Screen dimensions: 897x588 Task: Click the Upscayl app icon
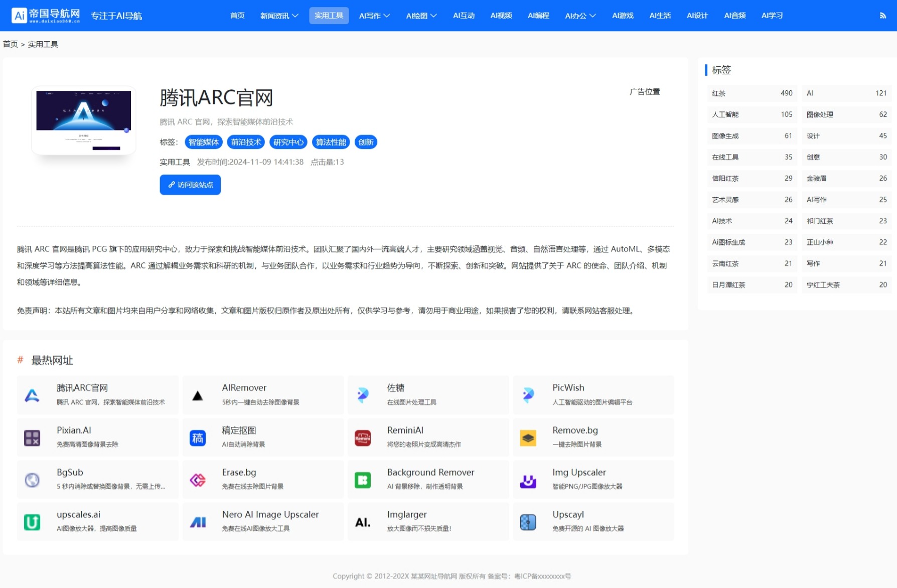click(528, 522)
